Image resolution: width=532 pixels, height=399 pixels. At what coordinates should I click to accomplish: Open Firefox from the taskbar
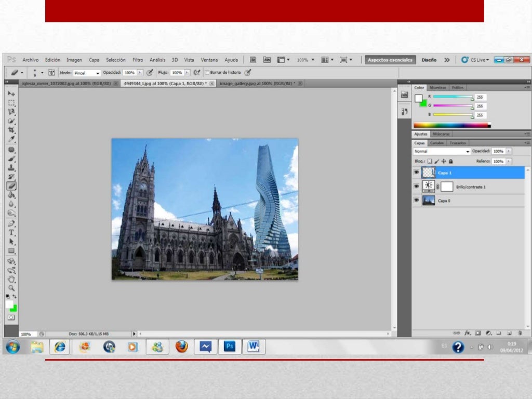coord(181,347)
